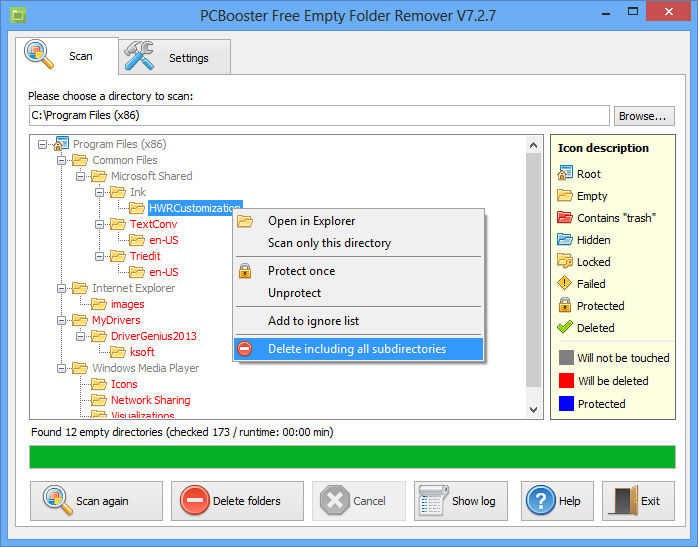Collapse the TextConv node
The image size is (698, 547).
tap(99, 224)
